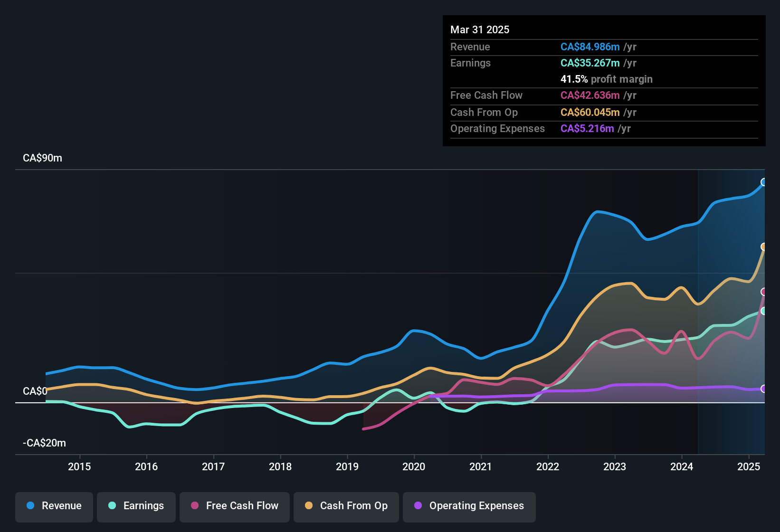Hide the Free Cash Flow series via legend
780x532 pixels.
[x=234, y=506]
